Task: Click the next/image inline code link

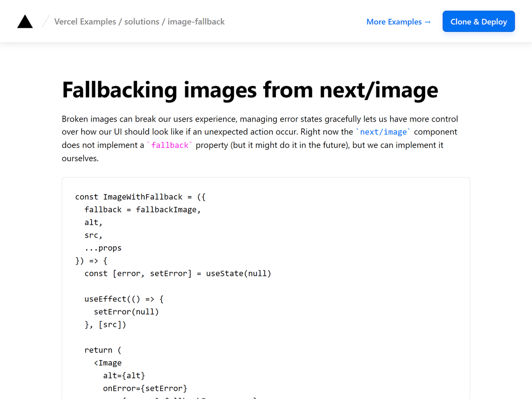Action: (x=384, y=132)
